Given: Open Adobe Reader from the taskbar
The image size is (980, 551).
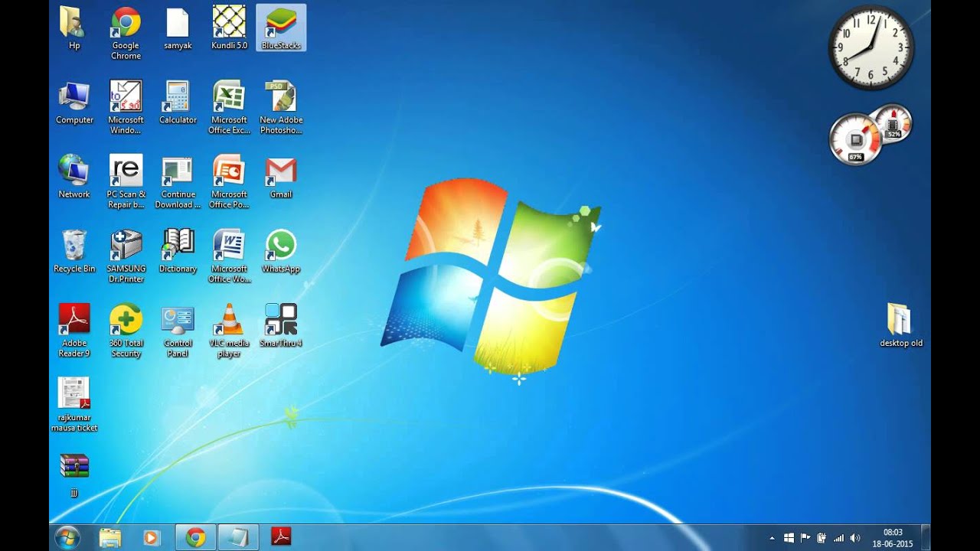Looking at the screenshot, I should 281,538.
